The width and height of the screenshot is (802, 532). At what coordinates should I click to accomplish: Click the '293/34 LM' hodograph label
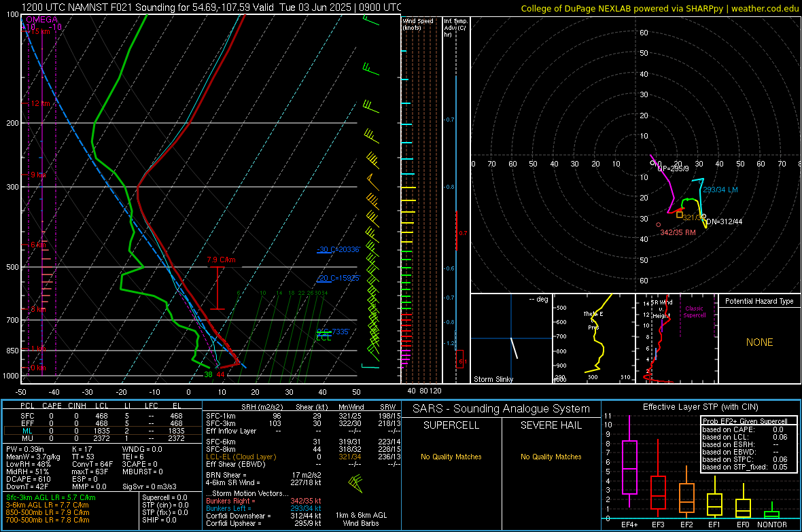tap(720, 190)
